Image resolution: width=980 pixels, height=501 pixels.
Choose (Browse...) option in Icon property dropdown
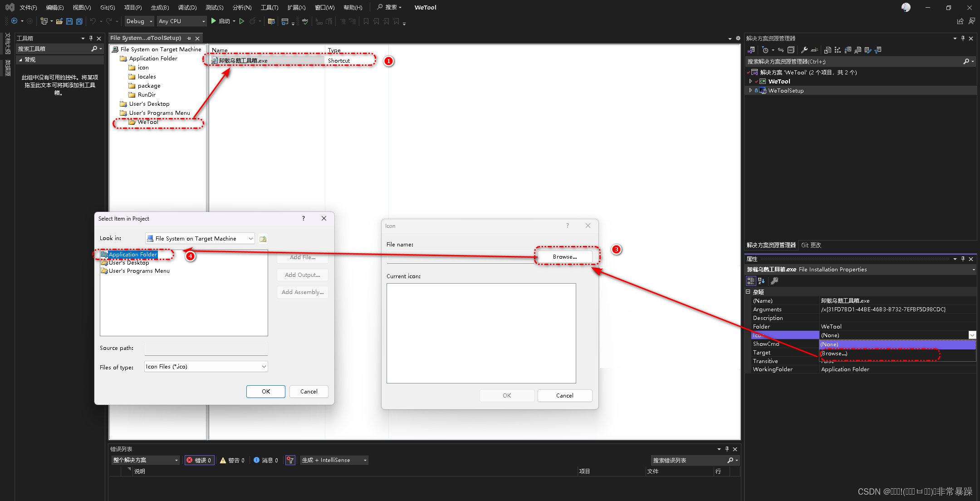click(x=834, y=354)
